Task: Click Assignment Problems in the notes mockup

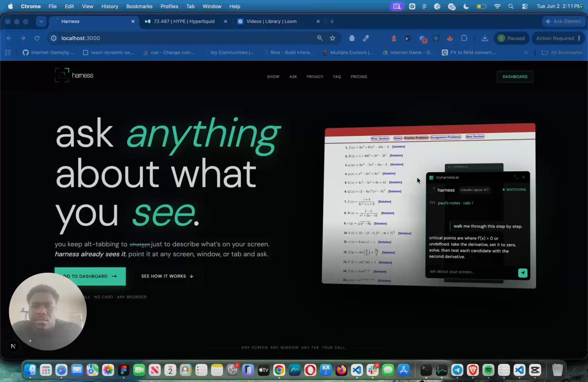Action: 446,137
